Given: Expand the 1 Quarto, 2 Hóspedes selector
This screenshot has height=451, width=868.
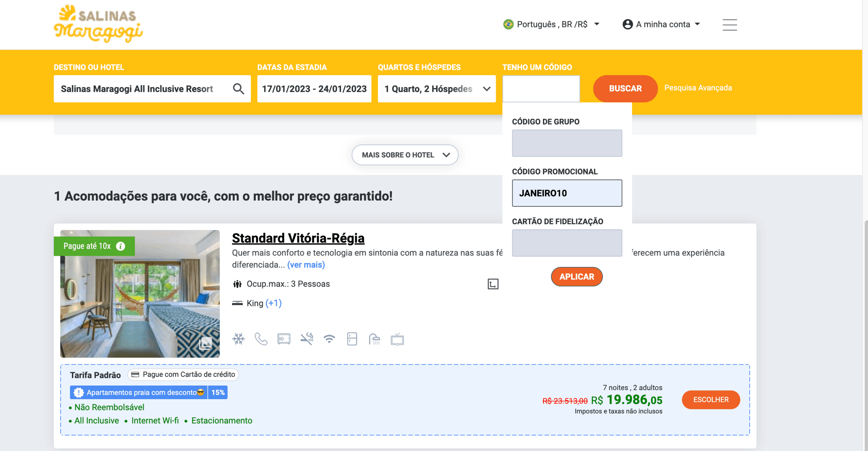Looking at the screenshot, I should (x=437, y=89).
